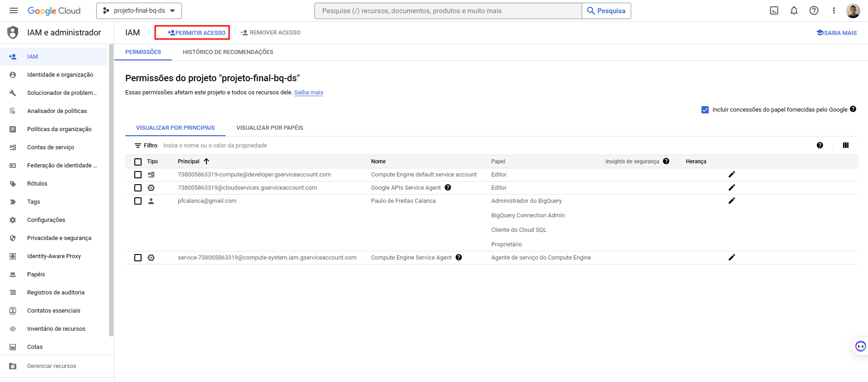Switch to Permissões tab

coord(143,52)
